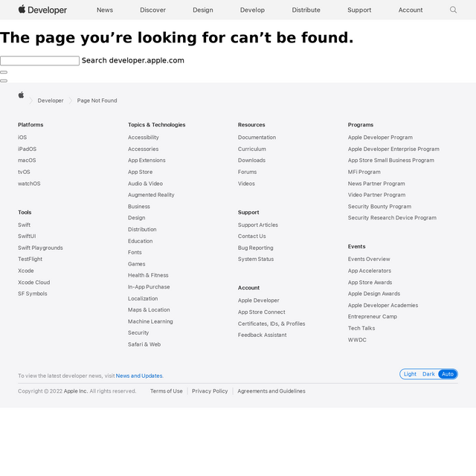Click the Bug Reporting support link
Image resolution: width=476 pixels, height=476 pixels.
[255, 248]
